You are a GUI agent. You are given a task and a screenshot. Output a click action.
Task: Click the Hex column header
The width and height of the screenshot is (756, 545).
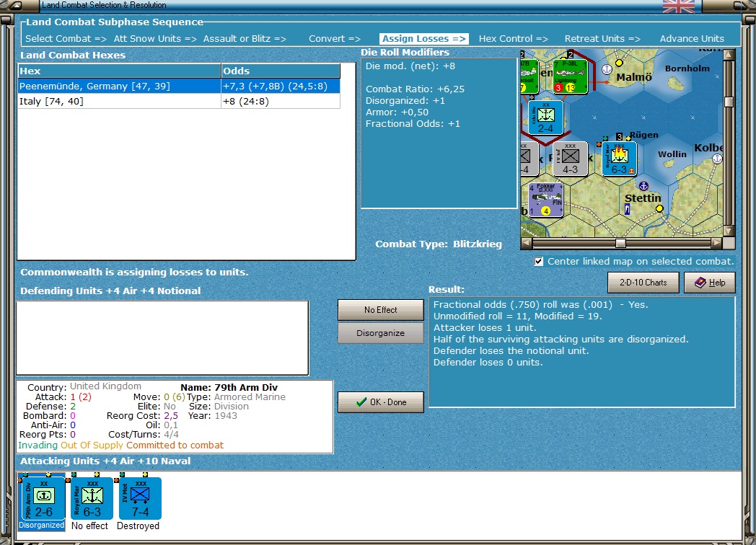click(x=119, y=71)
